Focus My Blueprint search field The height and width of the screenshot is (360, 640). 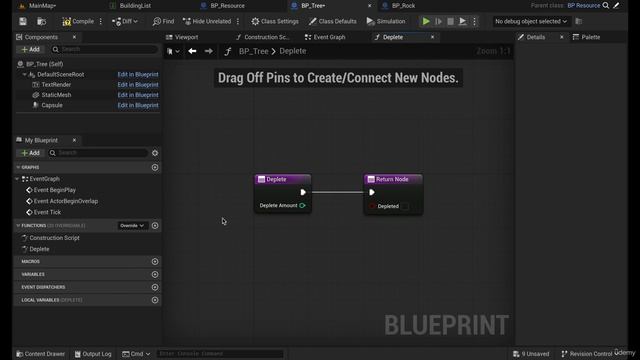click(98, 153)
